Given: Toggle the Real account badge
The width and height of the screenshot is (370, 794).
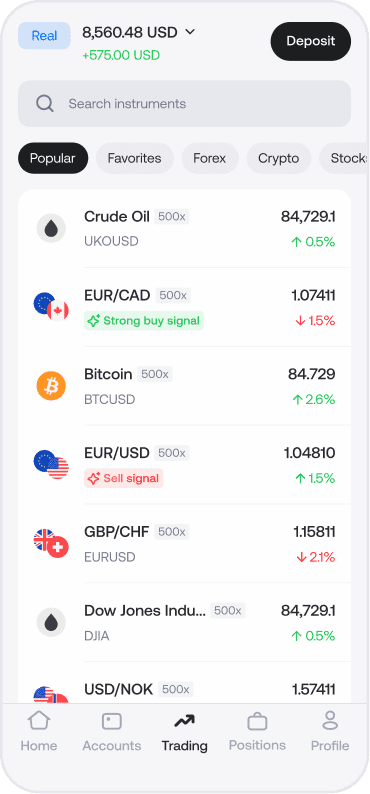Looking at the screenshot, I should (45, 35).
